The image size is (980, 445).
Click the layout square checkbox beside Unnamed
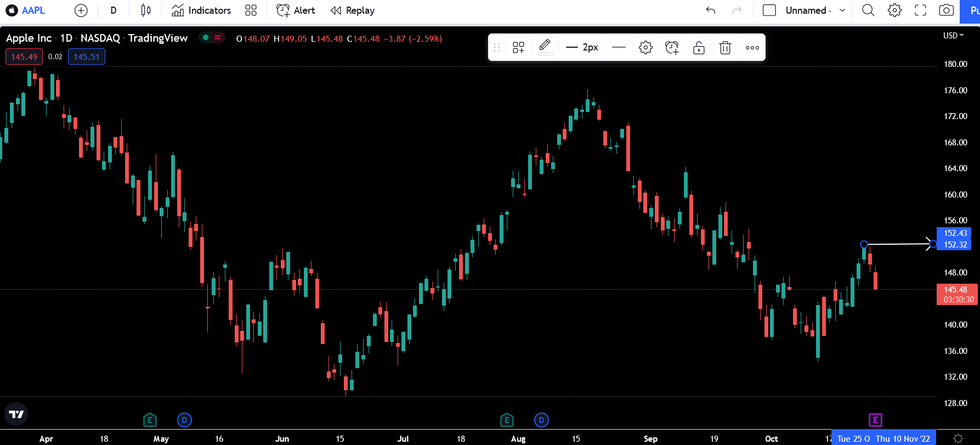(x=769, y=10)
